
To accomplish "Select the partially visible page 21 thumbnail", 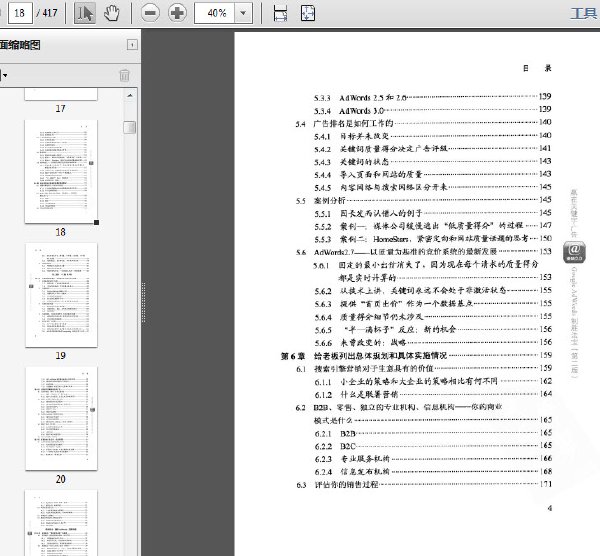I will 61,523.
